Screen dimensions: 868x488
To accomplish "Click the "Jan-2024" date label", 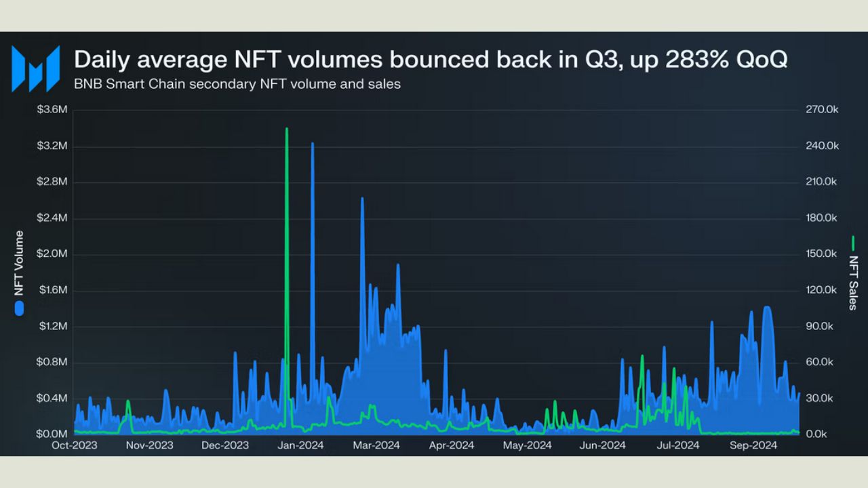I will (301, 446).
